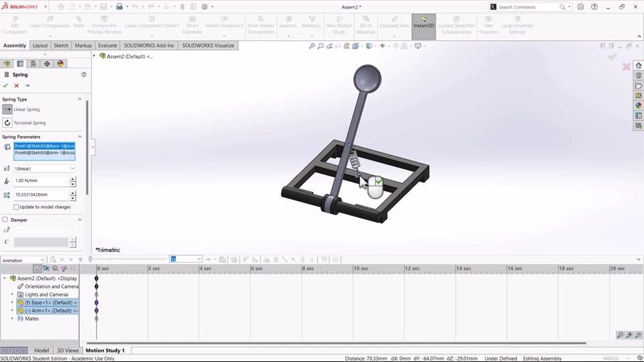Viewport: 644px width, 362px height.
Task: Select the (f) Base<1> component
Action: (48, 302)
